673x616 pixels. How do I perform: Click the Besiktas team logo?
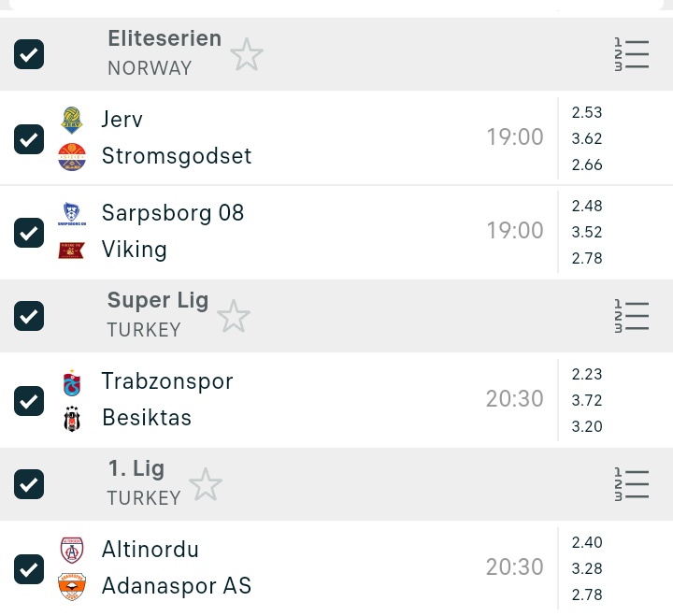[72, 419]
